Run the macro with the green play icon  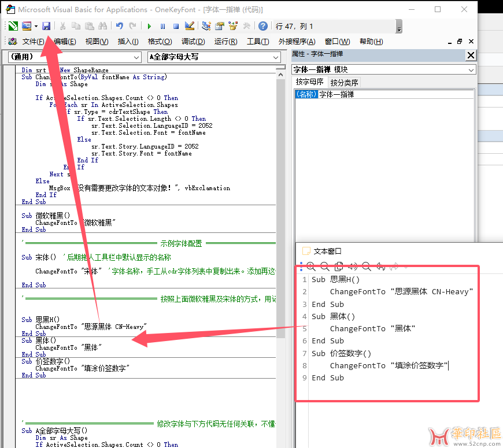point(149,26)
